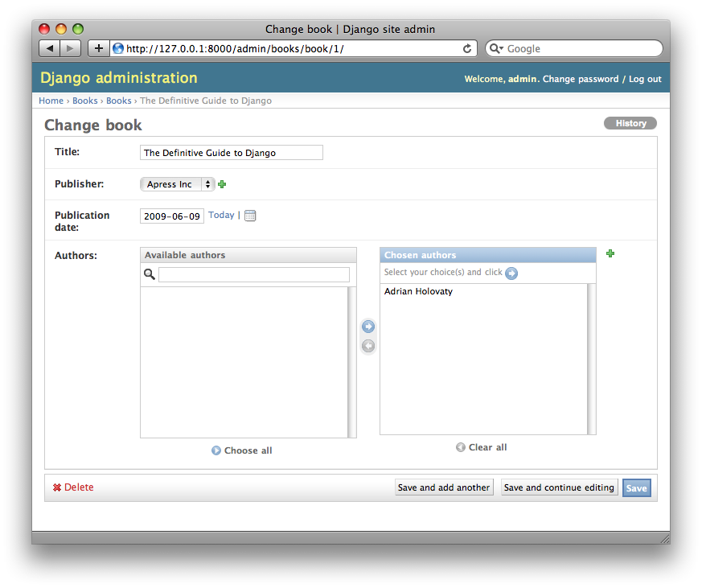Open the History button
The height and width of the screenshot is (588, 702).
[630, 123]
